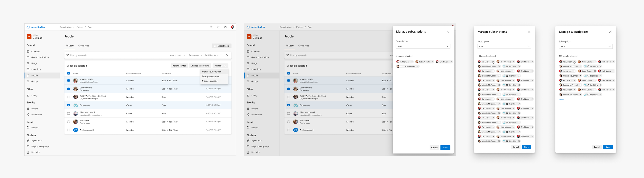The width and height of the screenshot is (644, 178).
Task: Click the Permissions icon in the undimmed page sidebar
Action: [28, 115]
